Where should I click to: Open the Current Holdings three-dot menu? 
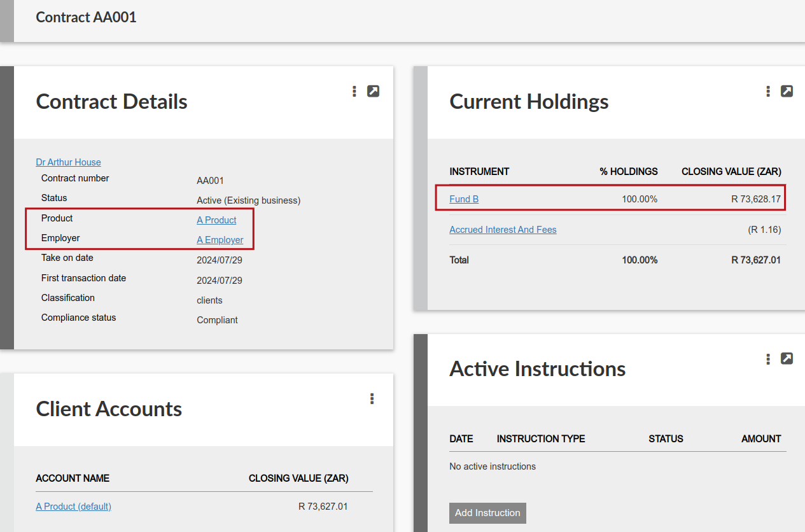768,91
